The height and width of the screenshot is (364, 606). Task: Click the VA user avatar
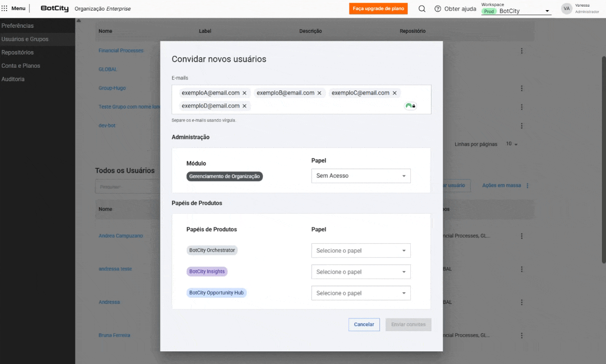567,9
